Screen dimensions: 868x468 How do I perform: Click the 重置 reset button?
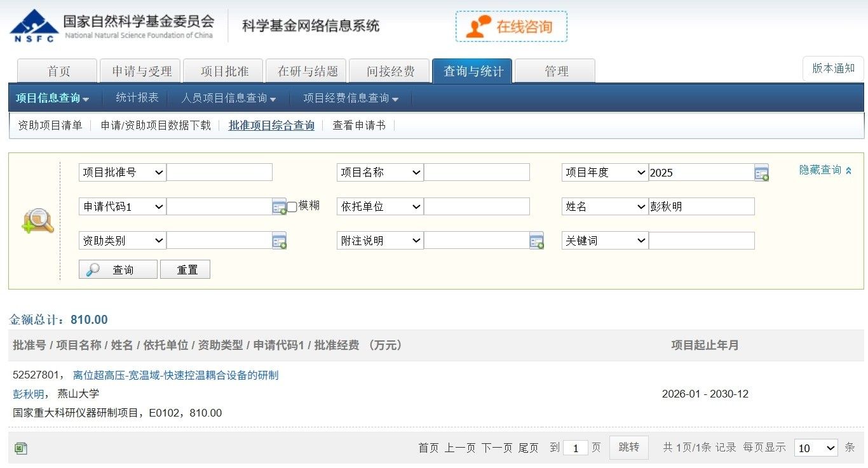point(185,270)
